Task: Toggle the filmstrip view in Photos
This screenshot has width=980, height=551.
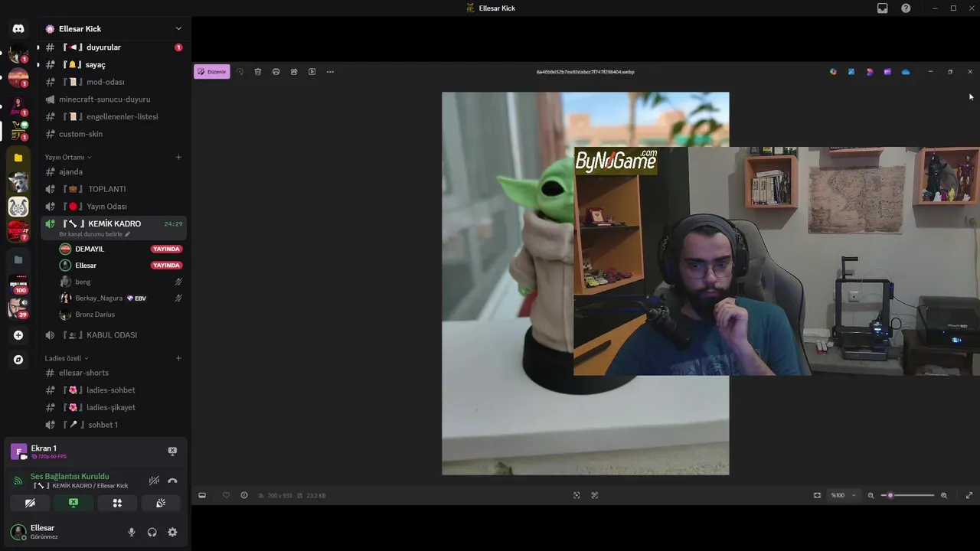Action: pos(202,495)
